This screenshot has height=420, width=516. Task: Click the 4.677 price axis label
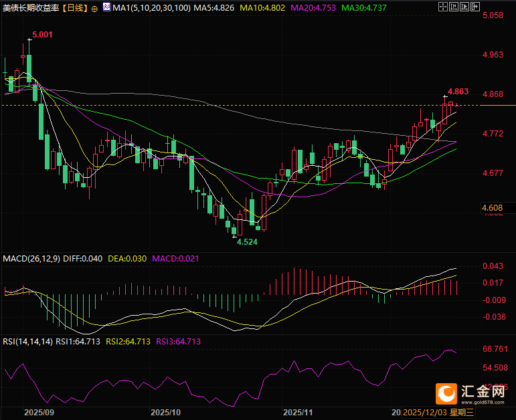[x=493, y=173]
